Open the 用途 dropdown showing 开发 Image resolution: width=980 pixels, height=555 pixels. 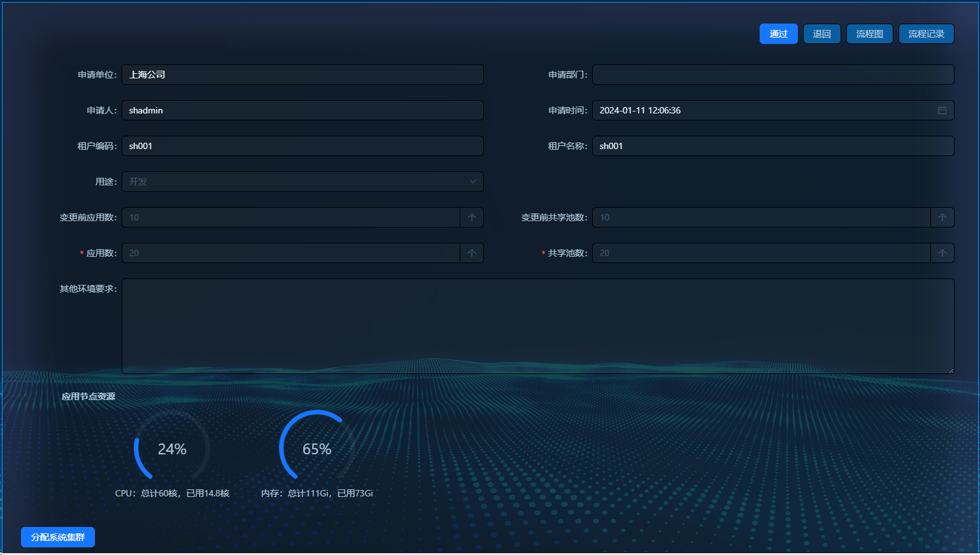coord(302,182)
